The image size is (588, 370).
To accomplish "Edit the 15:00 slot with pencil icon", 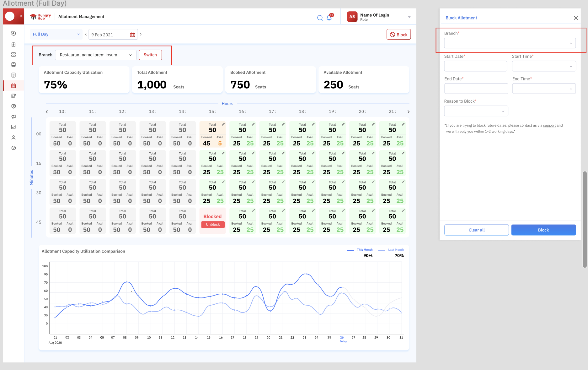I will point(223,124).
